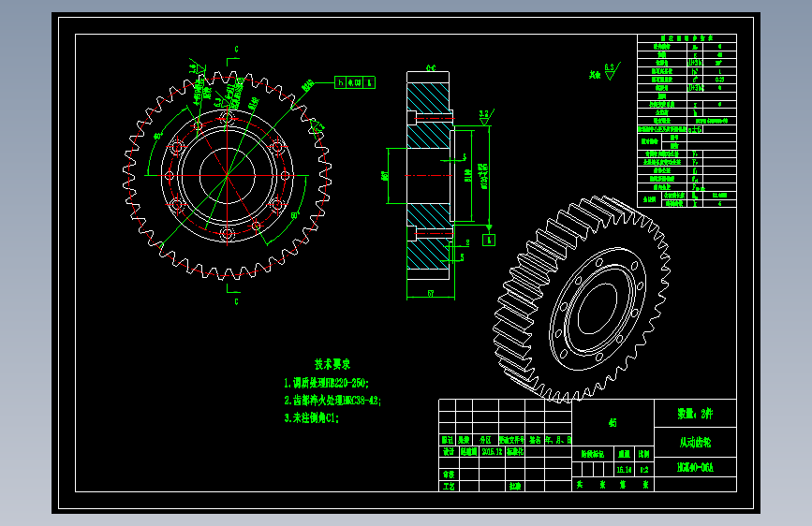Select note 2 mentioning HRC38-42
The width and height of the screenshot is (812, 526).
coord(332,401)
